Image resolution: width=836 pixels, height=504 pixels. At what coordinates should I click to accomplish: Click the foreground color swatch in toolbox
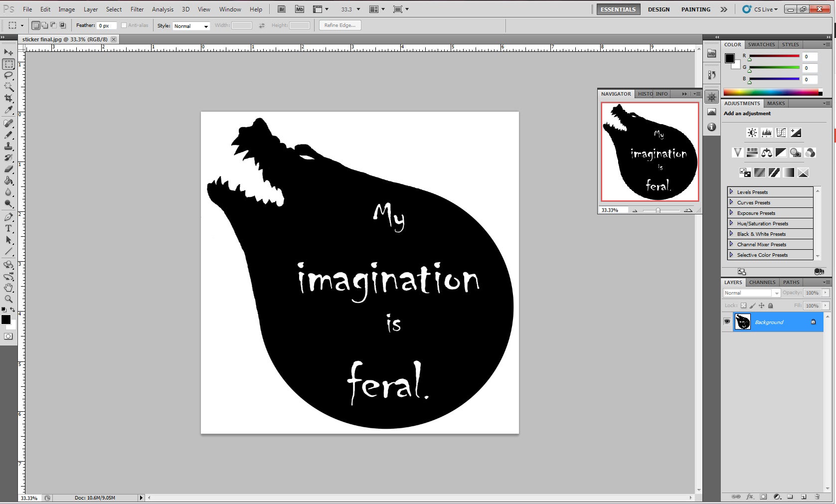(x=5, y=320)
